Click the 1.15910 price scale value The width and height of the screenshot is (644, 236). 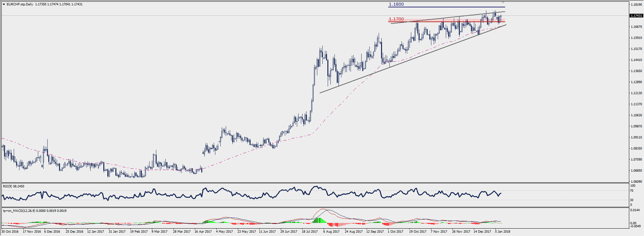(636, 38)
